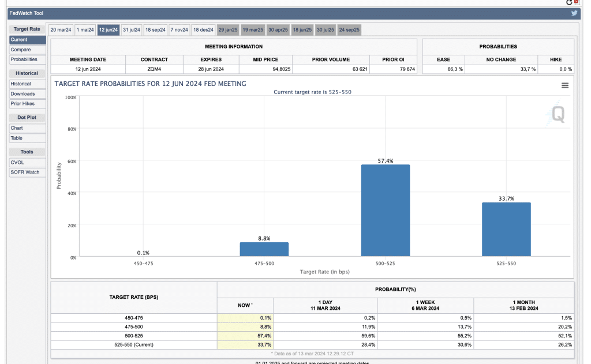Image resolution: width=591 pixels, height=364 pixels.
Task: Click the 0.1% label above 450-475
Action: pyautogui.click(x=143, y=253)
